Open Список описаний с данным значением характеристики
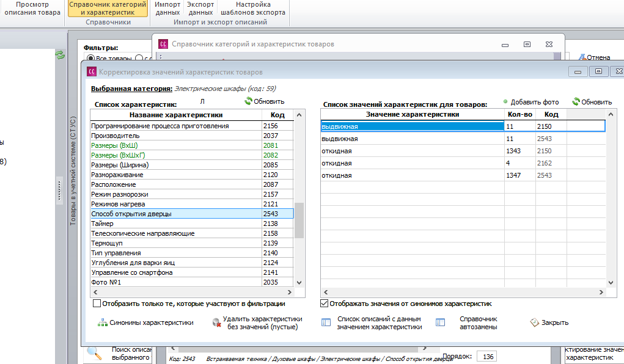The image size is (624, 364). [372, 322]
